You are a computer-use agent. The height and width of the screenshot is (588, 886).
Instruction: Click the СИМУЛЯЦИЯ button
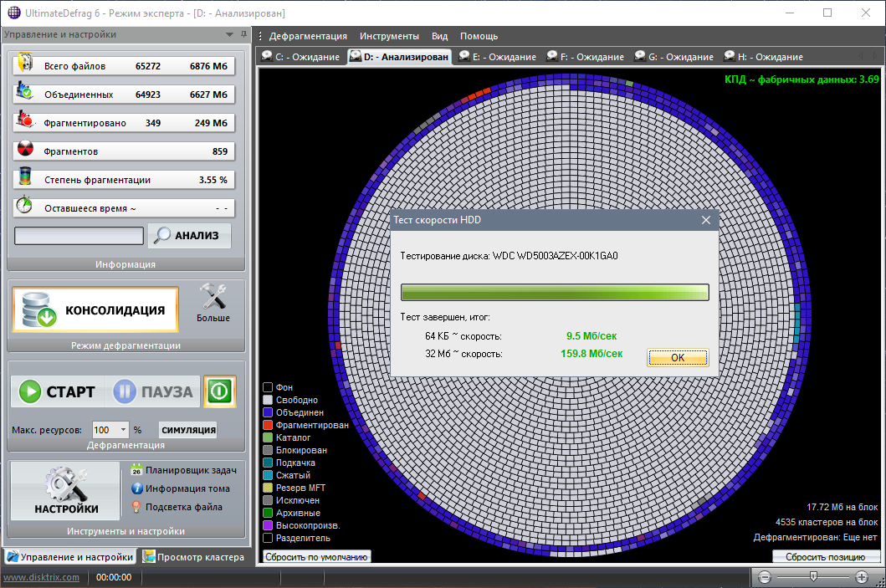(187, 430)
